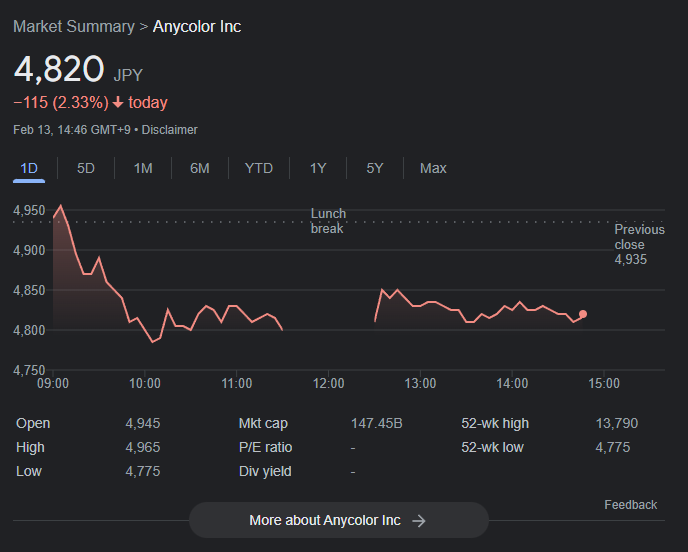688x552 pixels.
Task: Select the 1D chart range tab
Action: (29, 168)
